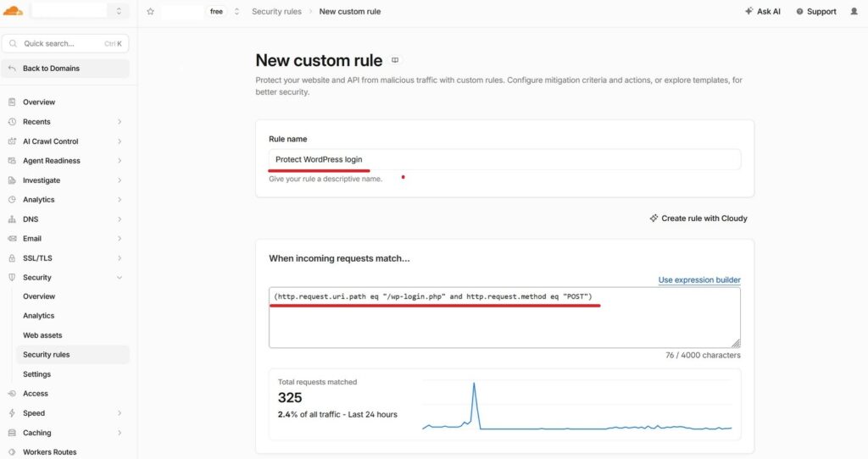The image size is (868, 459).
Task: Expand the Agent Readiness chevron
Action: click(x=120, y=160)
